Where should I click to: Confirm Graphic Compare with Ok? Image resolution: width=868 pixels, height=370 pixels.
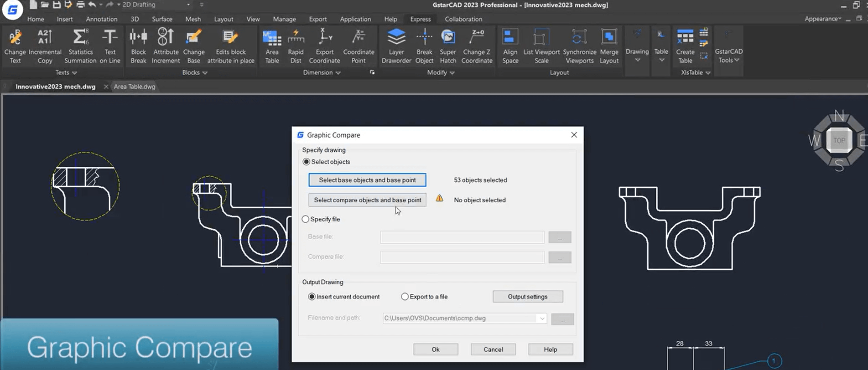[x=436, y=349]
